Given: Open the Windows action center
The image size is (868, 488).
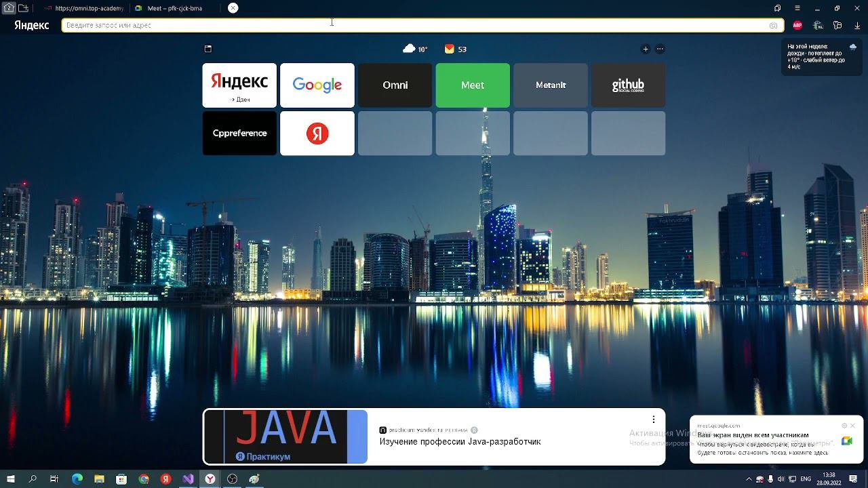Looking at the screenshot, I should [853, 479].
